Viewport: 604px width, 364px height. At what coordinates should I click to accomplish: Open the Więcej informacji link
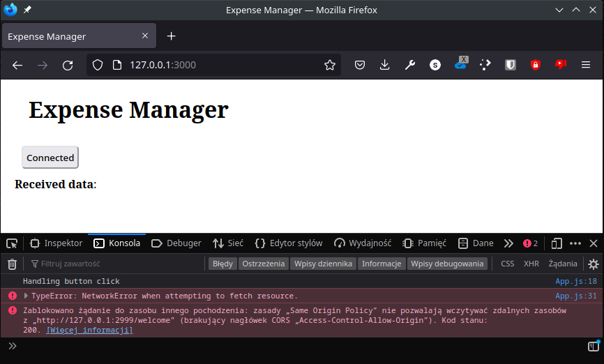89,330
